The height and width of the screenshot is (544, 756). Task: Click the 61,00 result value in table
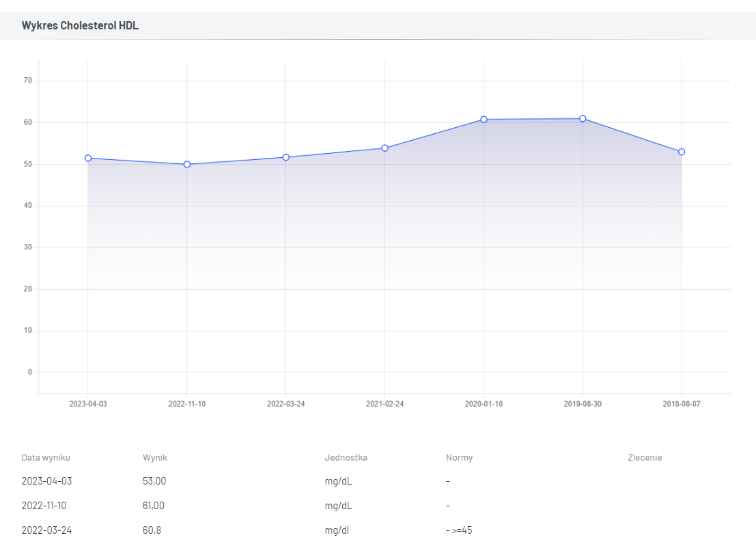tap(154, 506)
